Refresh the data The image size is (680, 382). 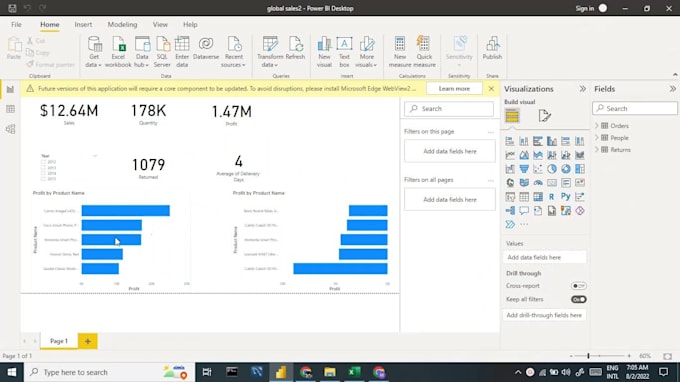coord(295,48)
